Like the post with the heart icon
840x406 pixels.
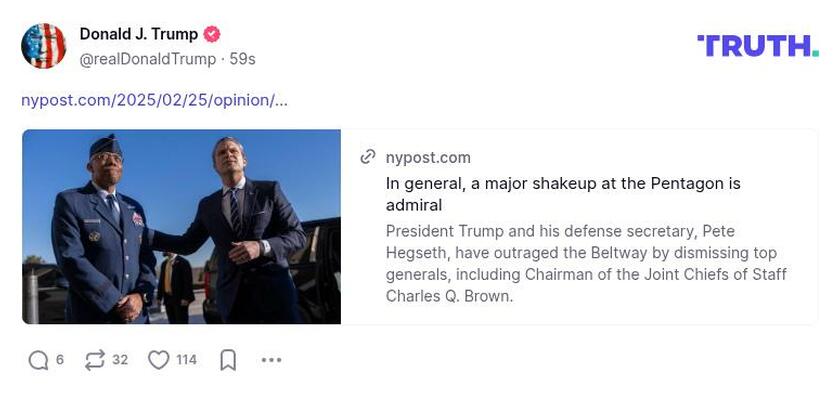[x=158, y=360]
